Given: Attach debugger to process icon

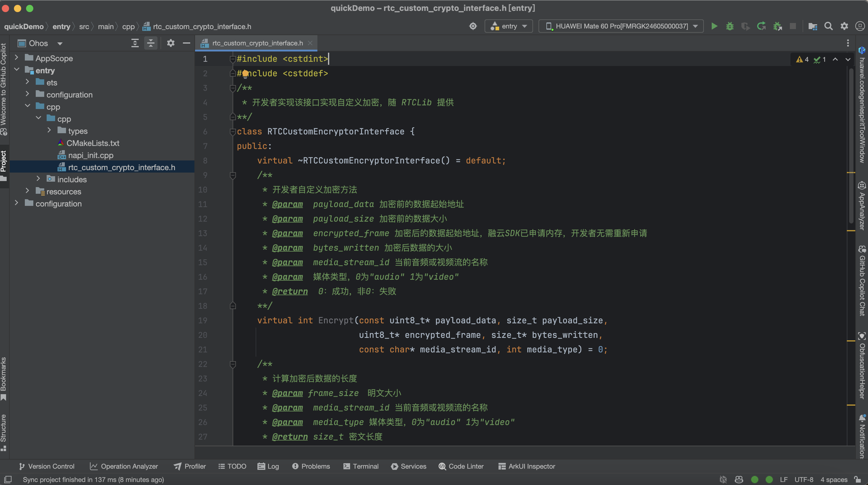Looking at the screenshot, I should (x=777, y=26).
